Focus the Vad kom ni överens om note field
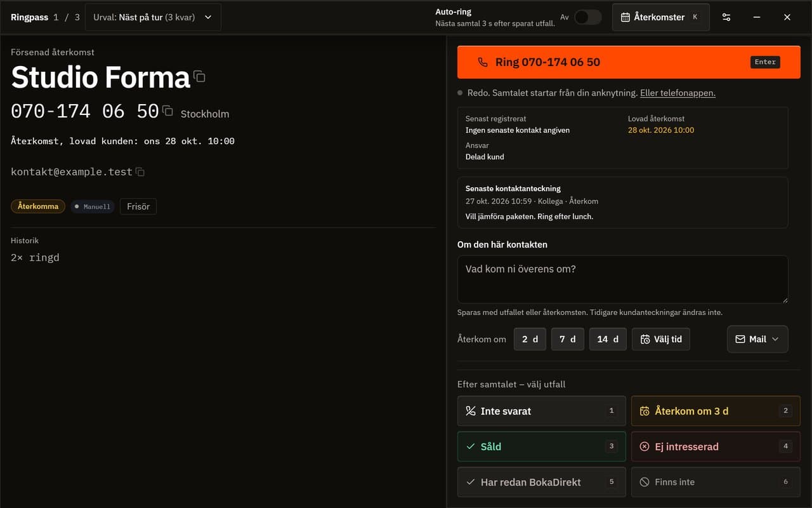The image size is (812, 508). pyautogui.click(x=622, y=279)
